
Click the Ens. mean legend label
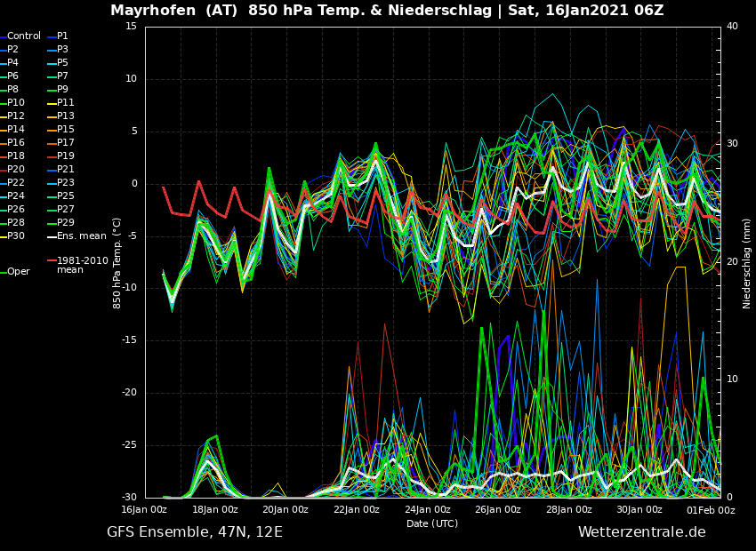pyautogui.click(x=81, y=236)
